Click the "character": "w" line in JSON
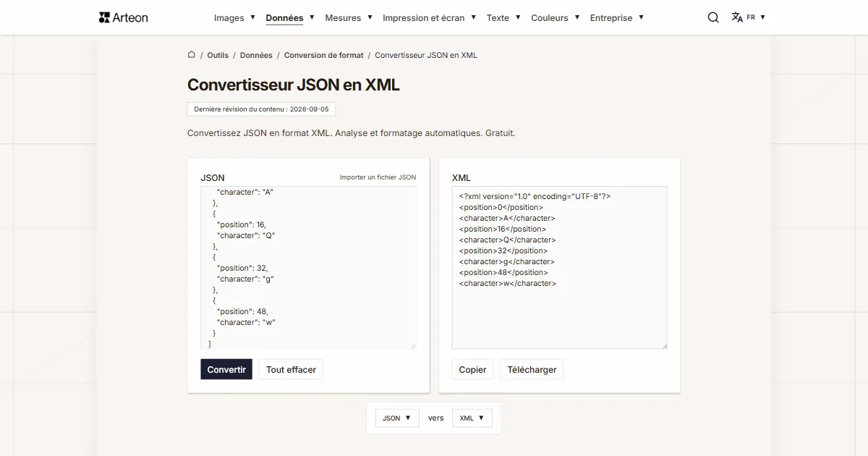The height and width of the screenshot is (456, 868). pyautogui.click(x=246, y=322)
